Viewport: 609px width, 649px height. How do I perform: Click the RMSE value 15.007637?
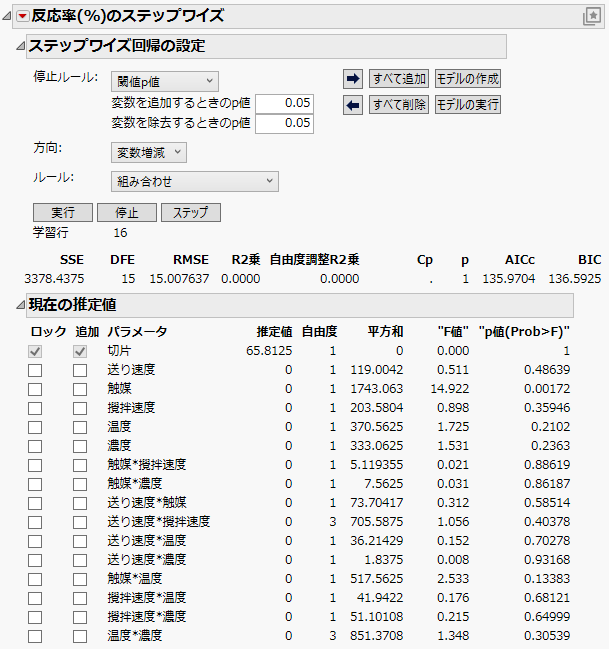[179, 279]
